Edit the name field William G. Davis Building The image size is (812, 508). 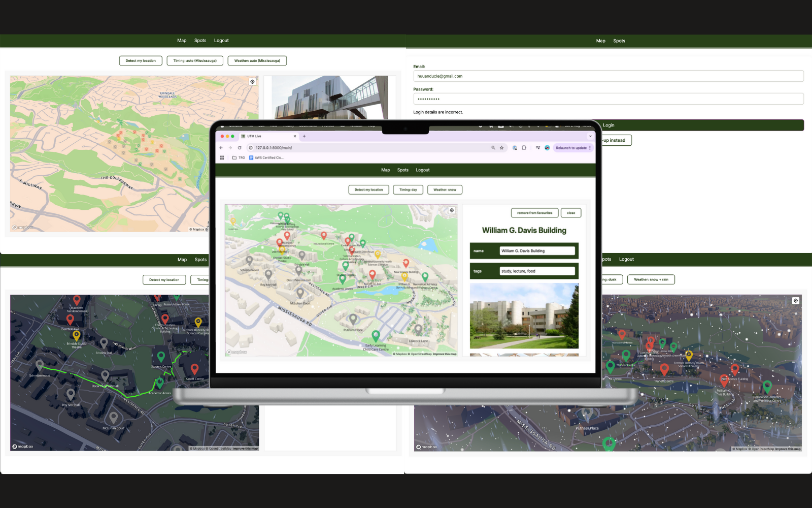[x=537, y=251]
